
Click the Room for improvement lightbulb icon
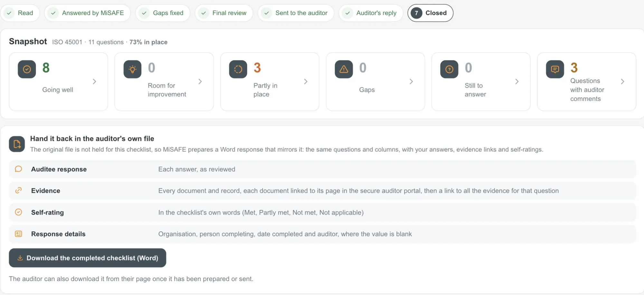[x=132, y=69]
